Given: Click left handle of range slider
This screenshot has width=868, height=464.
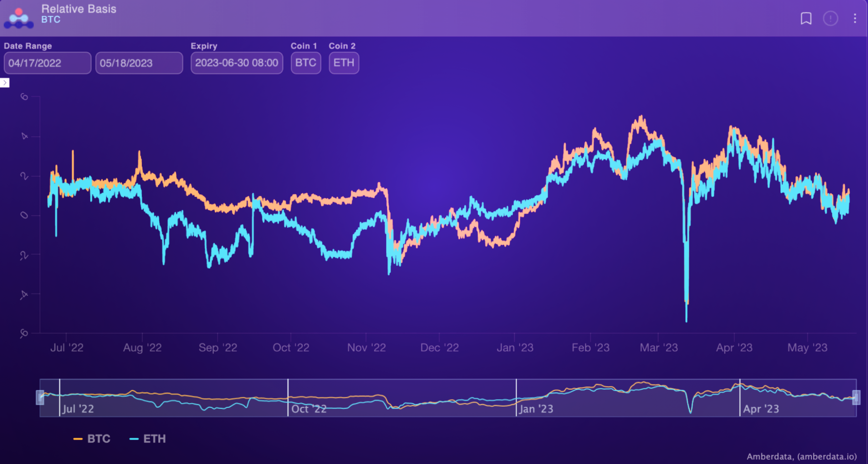Looking at the screenshot, I should pos(40,397).
